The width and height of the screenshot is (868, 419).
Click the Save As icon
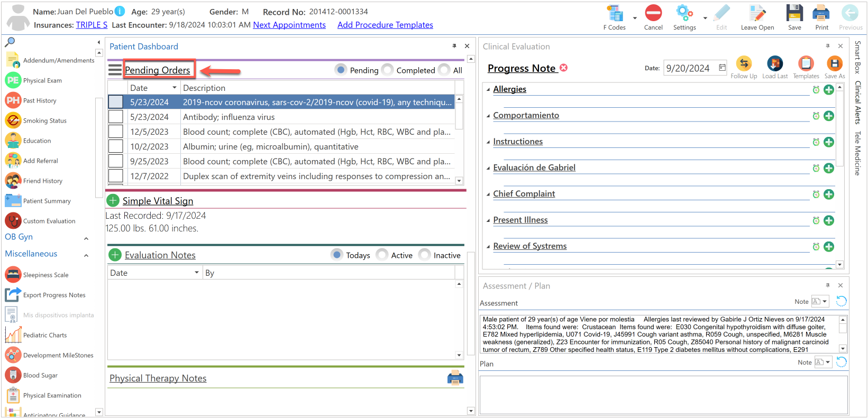click(x=834, y=64)
